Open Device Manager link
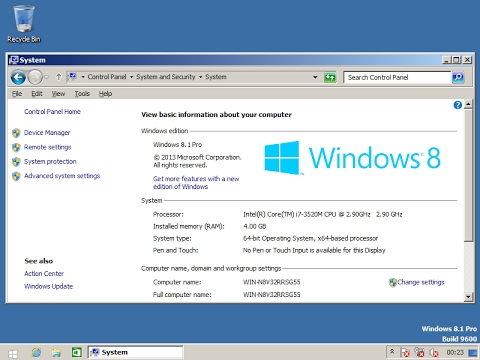The height and width of the screenshot is (360, 480). (x=47, y=133)
